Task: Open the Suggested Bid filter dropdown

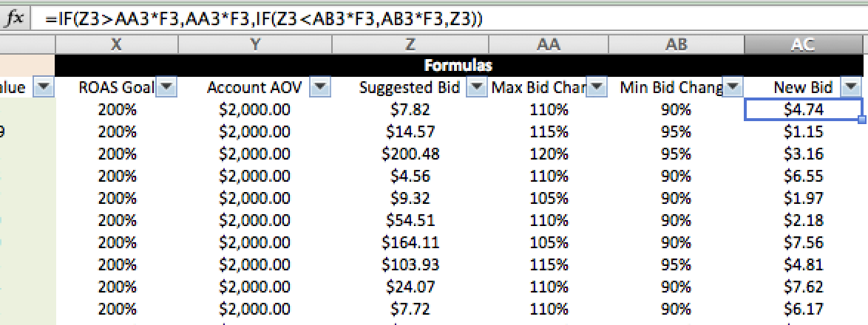Action: tap(476, 87)
